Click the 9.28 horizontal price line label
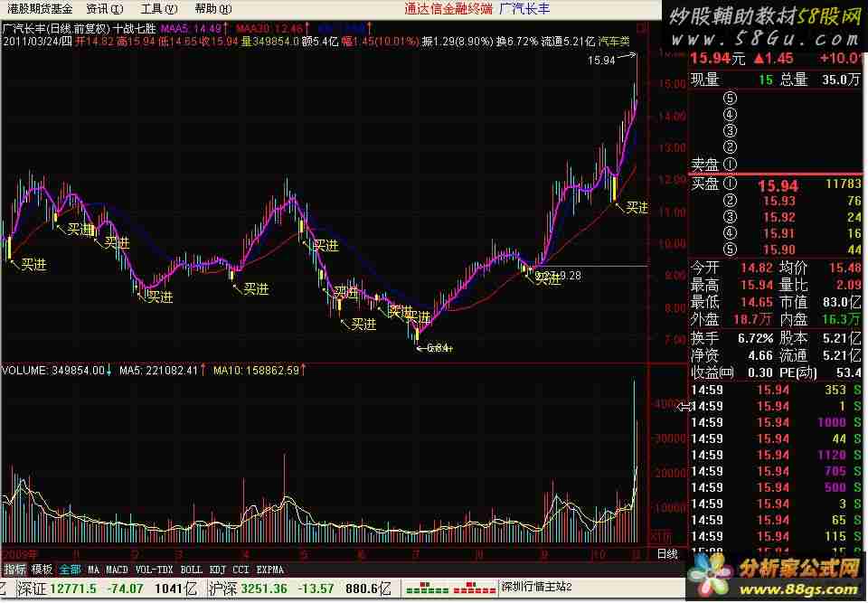The width and height of the screenshot is (868, 603). point(571,275)
